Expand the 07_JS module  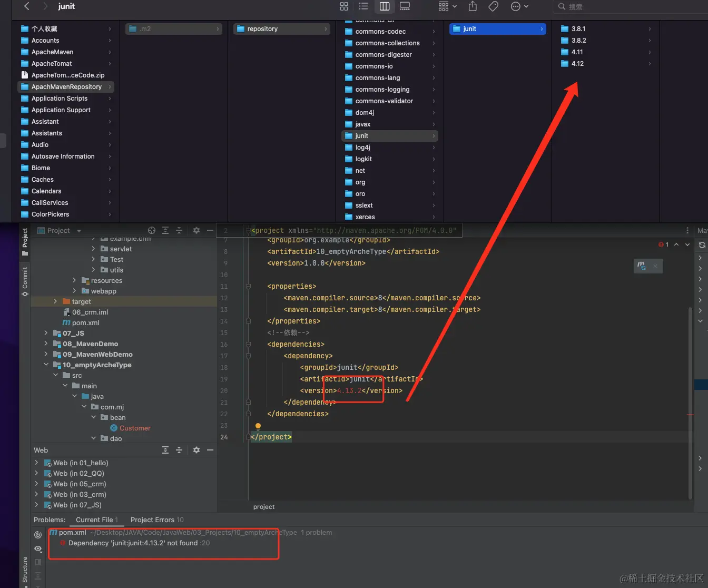pos(46,333)
